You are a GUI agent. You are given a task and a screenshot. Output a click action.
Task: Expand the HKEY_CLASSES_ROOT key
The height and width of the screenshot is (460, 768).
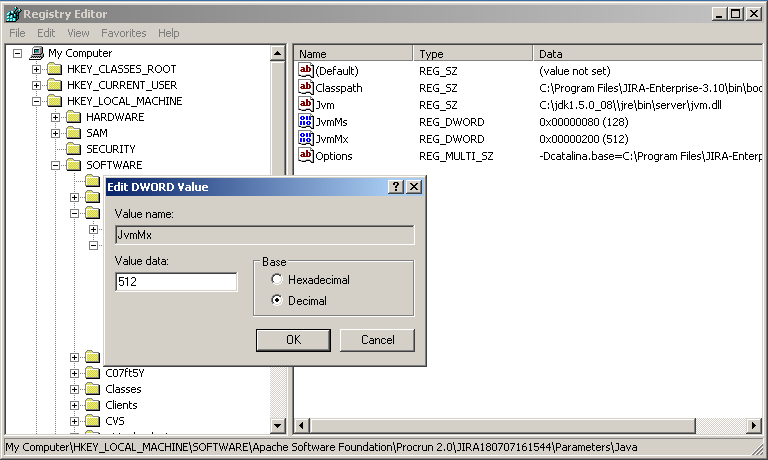(37, 69)
